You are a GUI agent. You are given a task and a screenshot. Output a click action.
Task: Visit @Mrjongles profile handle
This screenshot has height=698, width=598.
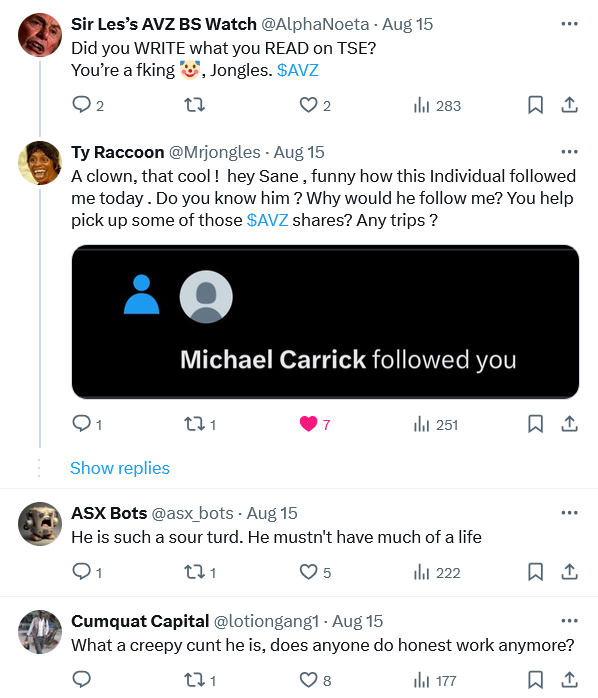(x=215, y=152)
